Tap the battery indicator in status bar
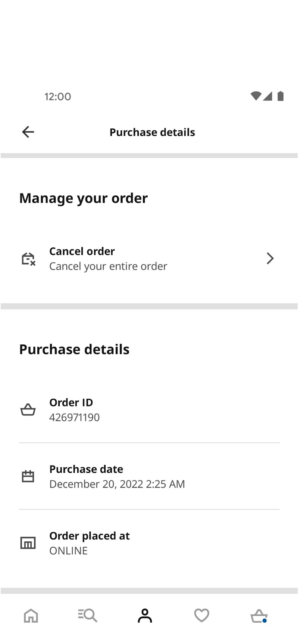Image resolution: width=300 pixels, height=644 pixels. [280, 96]
